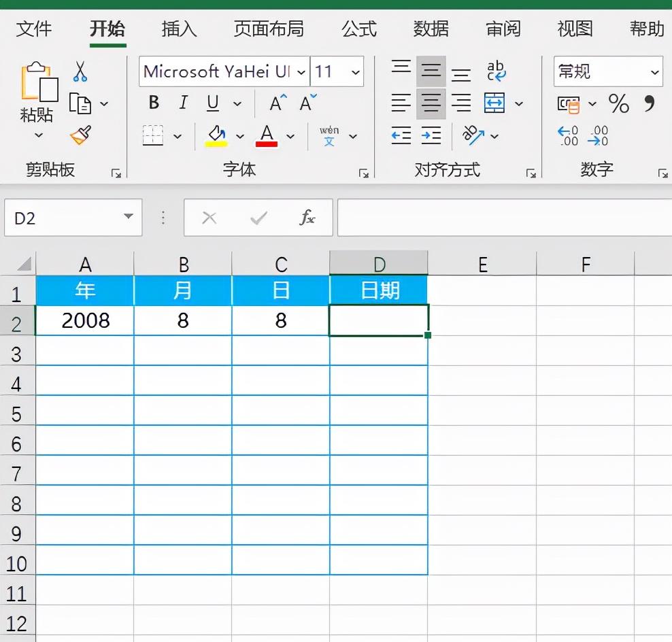Click the Wrap Text icon
672x642 pixels.
click(496, 71)
